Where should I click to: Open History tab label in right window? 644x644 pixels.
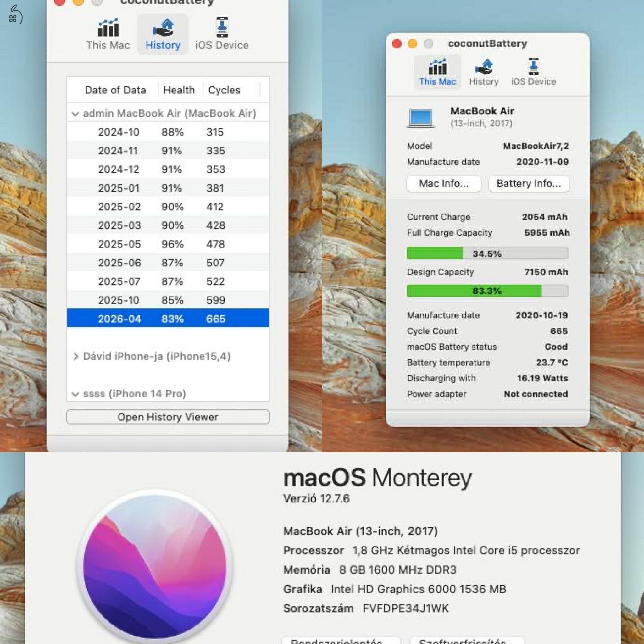[x=484, y=82]
